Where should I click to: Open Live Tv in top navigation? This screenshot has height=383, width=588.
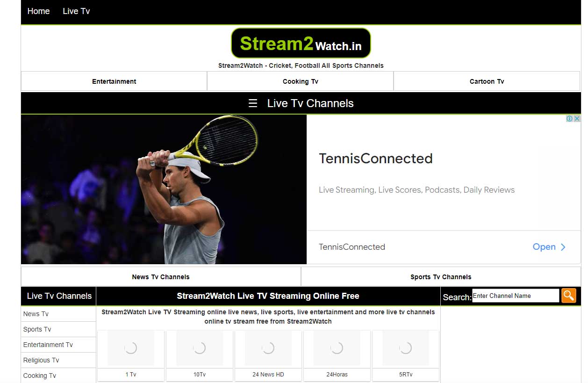click(x=76, y=11)
